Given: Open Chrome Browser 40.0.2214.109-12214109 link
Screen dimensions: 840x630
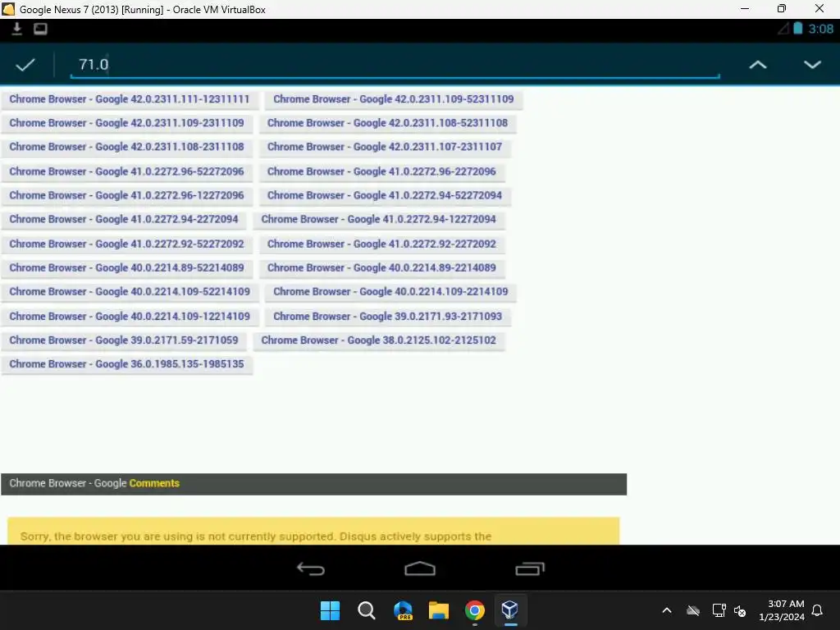Looking at the screenshot, I should [x=130, y=317].
